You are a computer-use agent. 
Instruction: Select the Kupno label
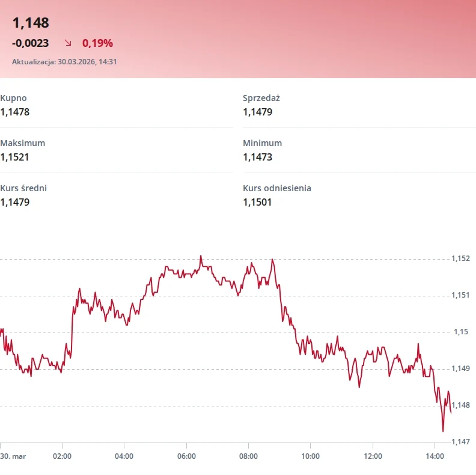(14, 98)
